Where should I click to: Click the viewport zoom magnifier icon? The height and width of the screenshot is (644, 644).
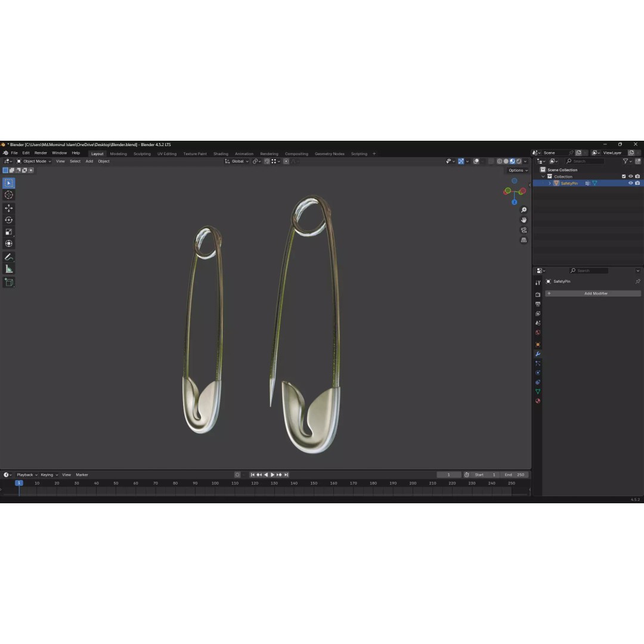(524, 210)
